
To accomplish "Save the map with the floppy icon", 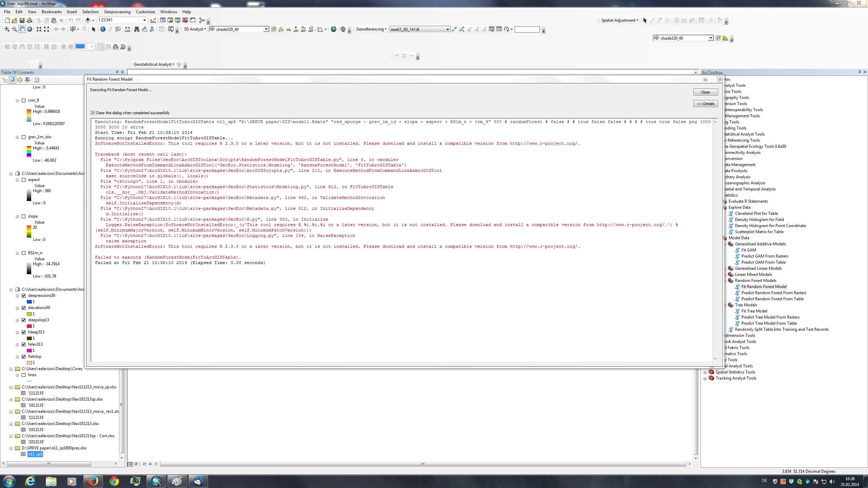I will [x=22, y=20].
